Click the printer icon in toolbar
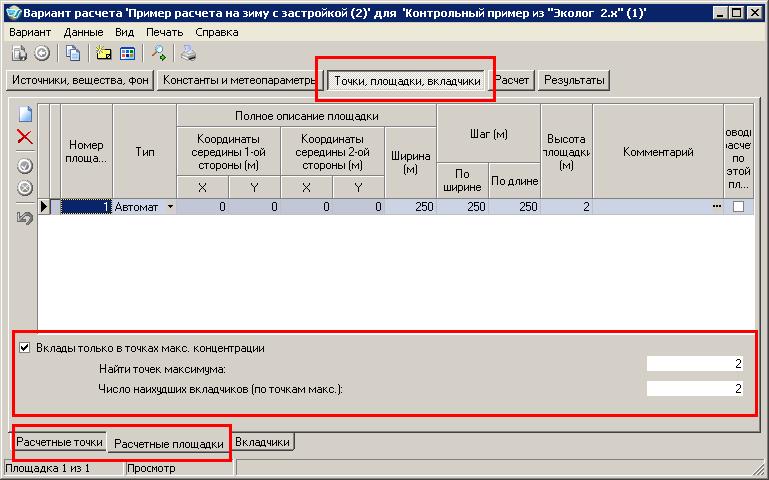 [188, 53]
